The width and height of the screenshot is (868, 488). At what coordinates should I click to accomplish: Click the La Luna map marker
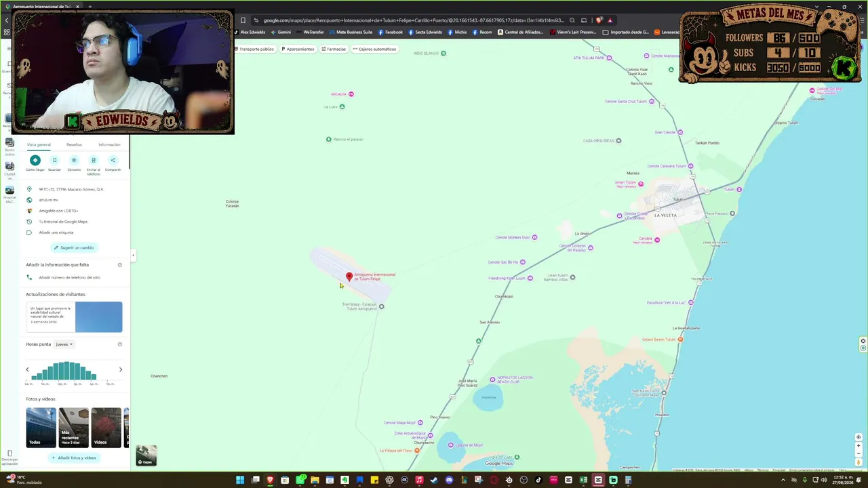(x=342, y=106)
